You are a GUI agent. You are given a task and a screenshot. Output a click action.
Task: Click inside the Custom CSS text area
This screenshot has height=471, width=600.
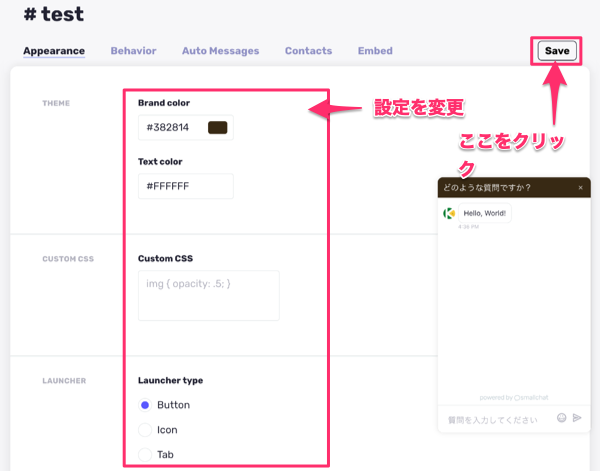208,295
